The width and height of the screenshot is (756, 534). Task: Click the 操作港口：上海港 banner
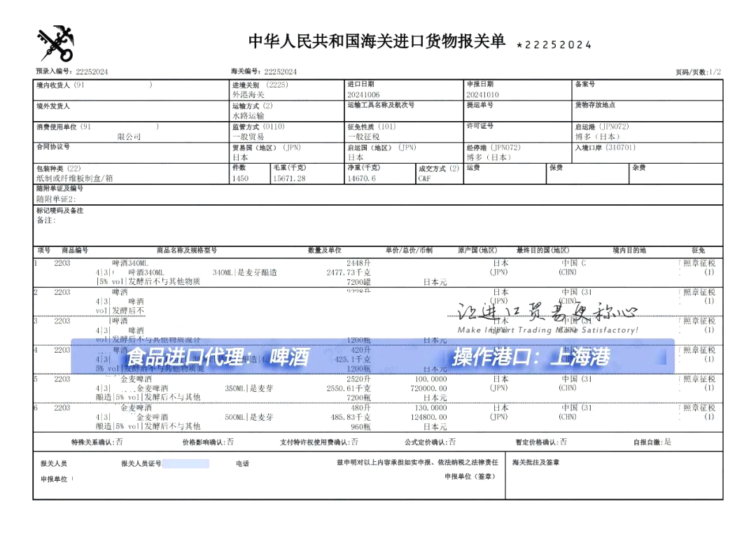coord(532,356)
